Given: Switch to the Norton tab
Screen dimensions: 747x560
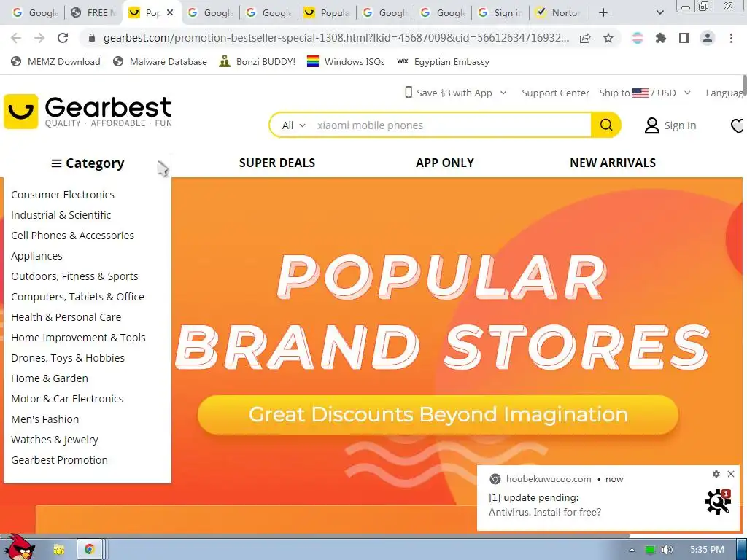Looking at the screenshot, I should point(559,13).
